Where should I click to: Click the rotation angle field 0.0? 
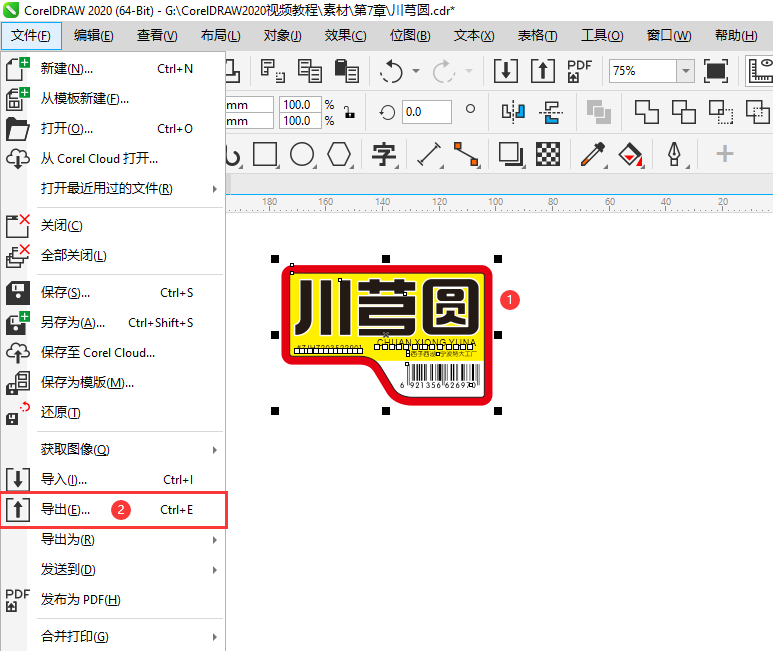pyautogui.click(x=426, y=112)
